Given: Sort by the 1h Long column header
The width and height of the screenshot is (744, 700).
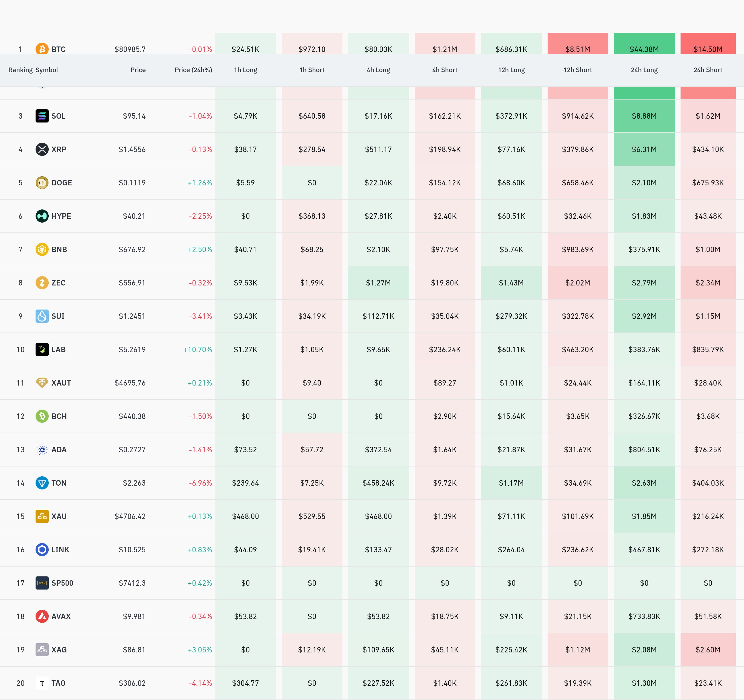Looking at the screenshot, I should coord(246,70).
